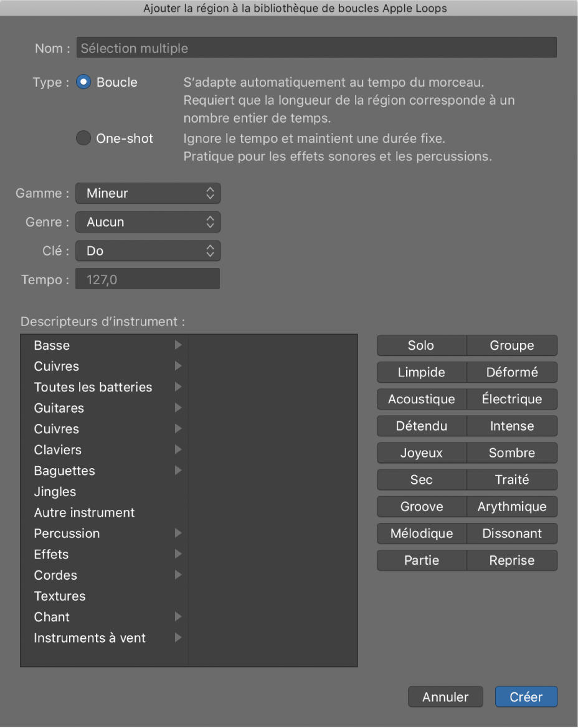Viewport: 578px width, 728px height.
Task: Expand the Percussion submenu arrow
Action: tap(178, 533)
